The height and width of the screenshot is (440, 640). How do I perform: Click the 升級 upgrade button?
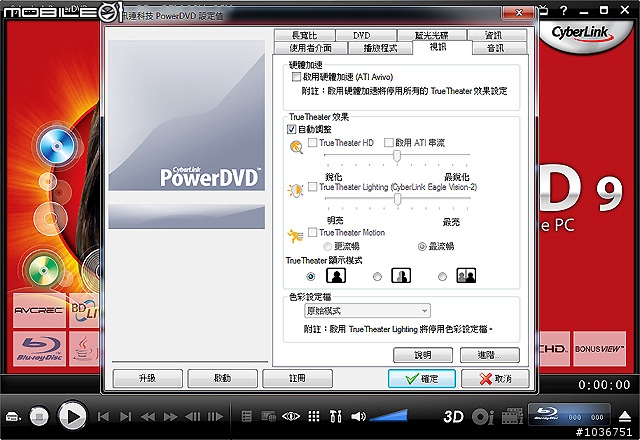coord(147,378)
